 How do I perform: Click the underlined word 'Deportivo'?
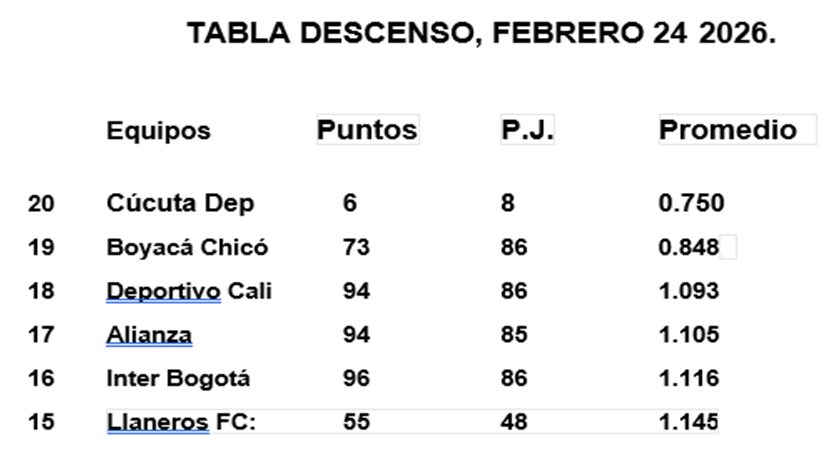click(163, 291)
